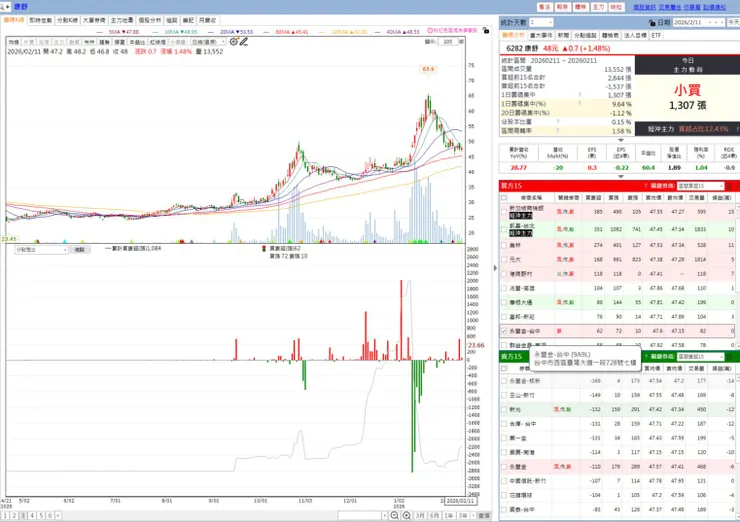The height and width of the screenshot is (522, 740).
Task: Open help icon for 1日籌碼集中(%) row
Action: click(580, 104)
